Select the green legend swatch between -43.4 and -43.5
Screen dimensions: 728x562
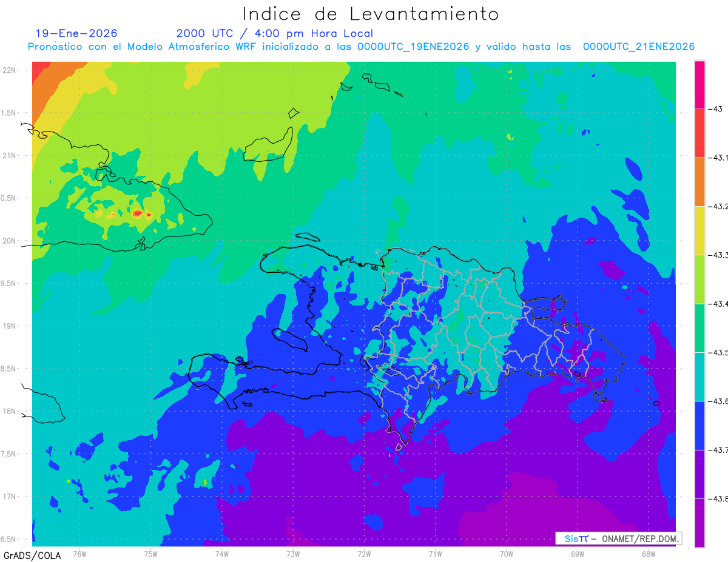(x=699, y=328)
